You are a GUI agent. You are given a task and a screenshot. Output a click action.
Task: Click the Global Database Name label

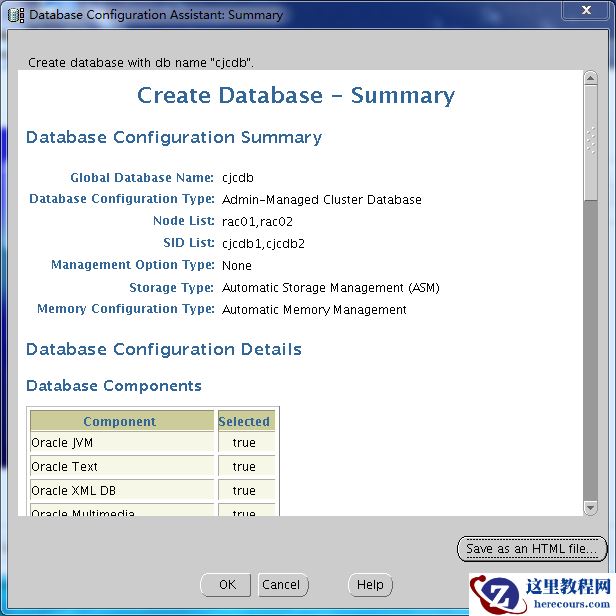tap(142, 178)
